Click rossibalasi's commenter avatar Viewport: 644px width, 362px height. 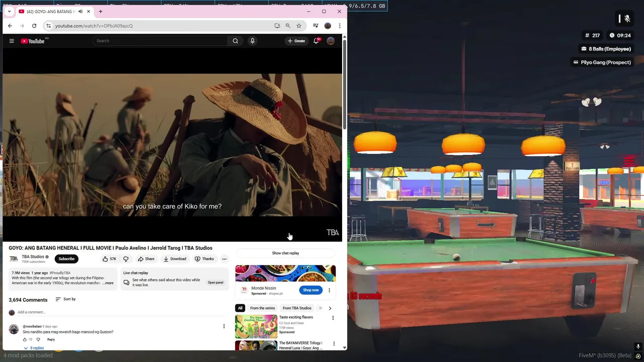[x=14, y=329]
